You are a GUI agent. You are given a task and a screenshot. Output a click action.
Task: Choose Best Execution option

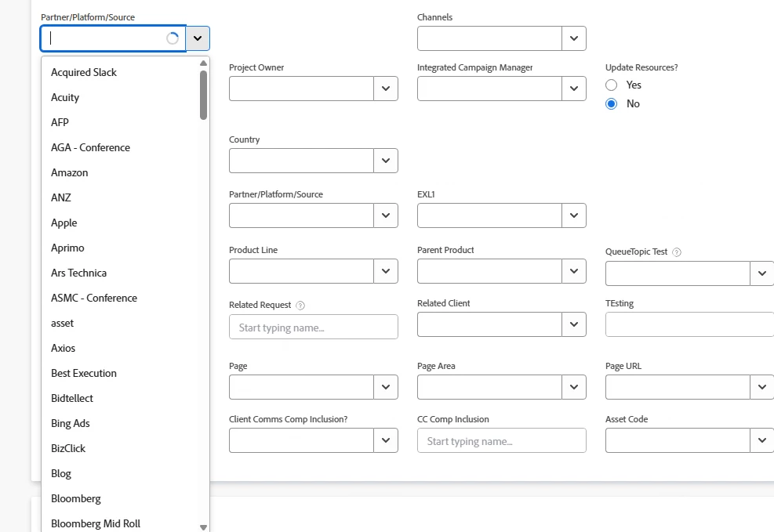[x=121, y=373]
